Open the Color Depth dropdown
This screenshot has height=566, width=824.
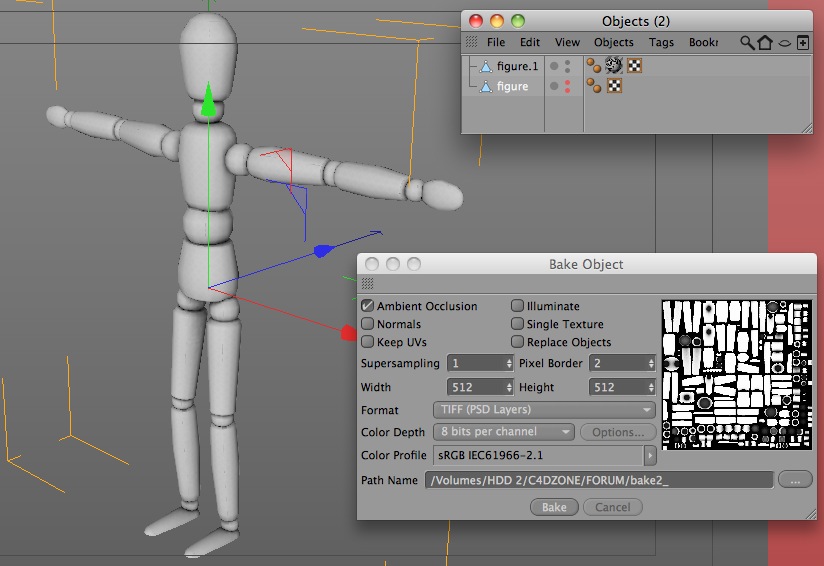pyautogui.click(x=503, y=432)
